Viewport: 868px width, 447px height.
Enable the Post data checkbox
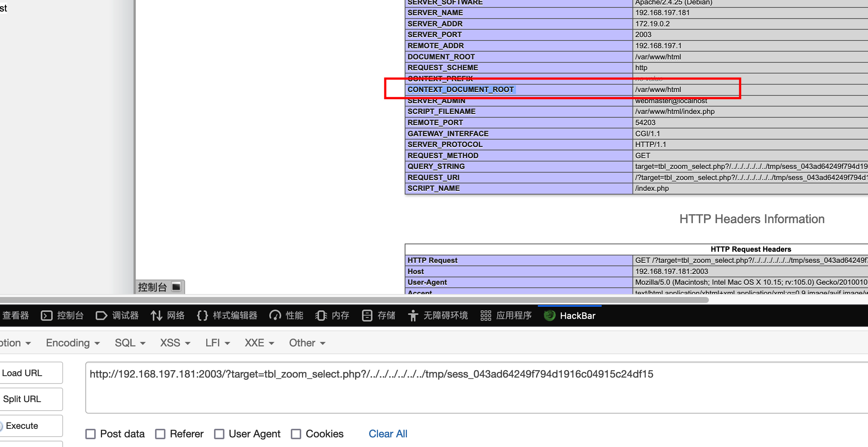tap(91, 434)
